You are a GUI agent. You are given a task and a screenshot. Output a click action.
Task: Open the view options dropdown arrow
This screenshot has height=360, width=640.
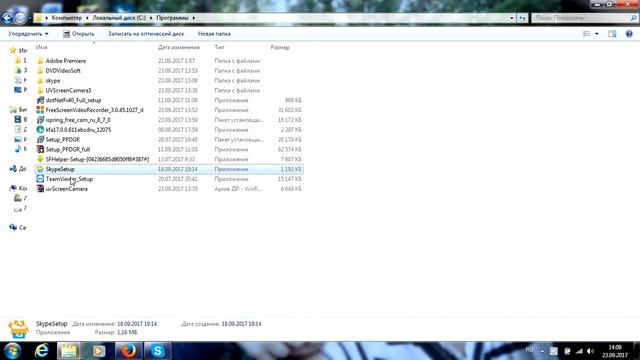pos(596,34)
